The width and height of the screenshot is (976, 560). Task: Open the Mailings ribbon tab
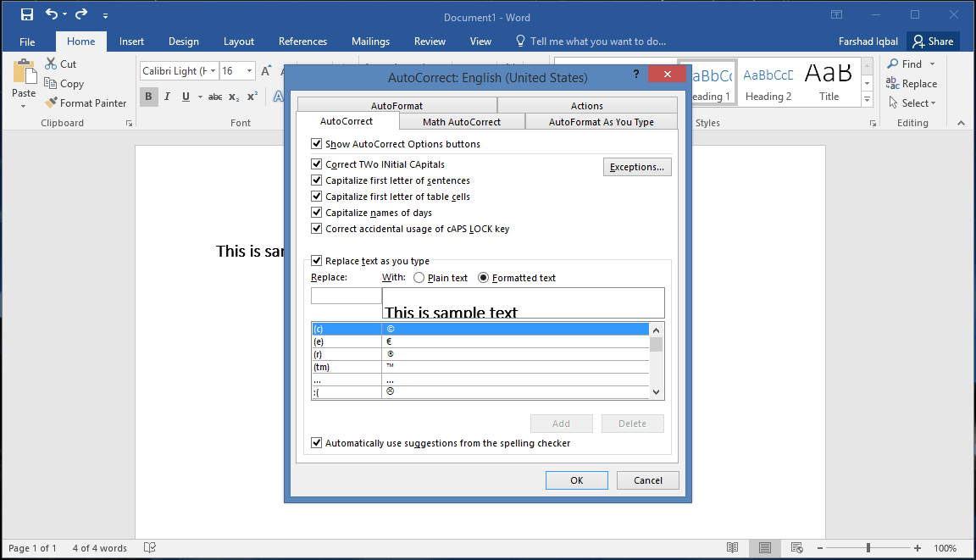[x=370, y=41]
